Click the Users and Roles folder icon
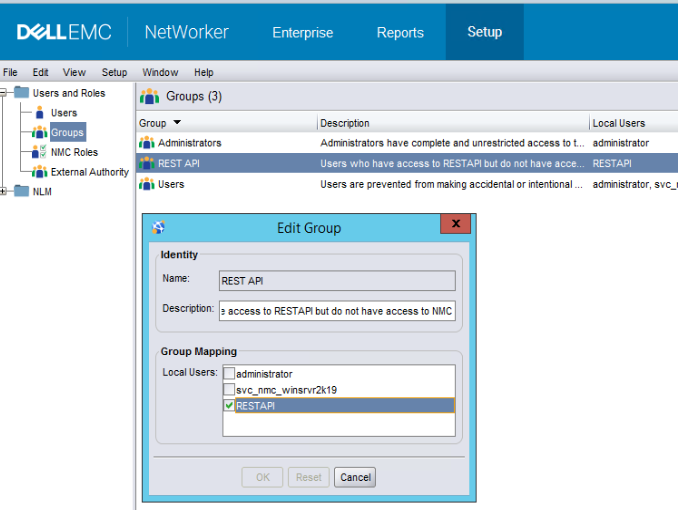Image resolution: width=678 pixels, height=510 pixels. 21,92
